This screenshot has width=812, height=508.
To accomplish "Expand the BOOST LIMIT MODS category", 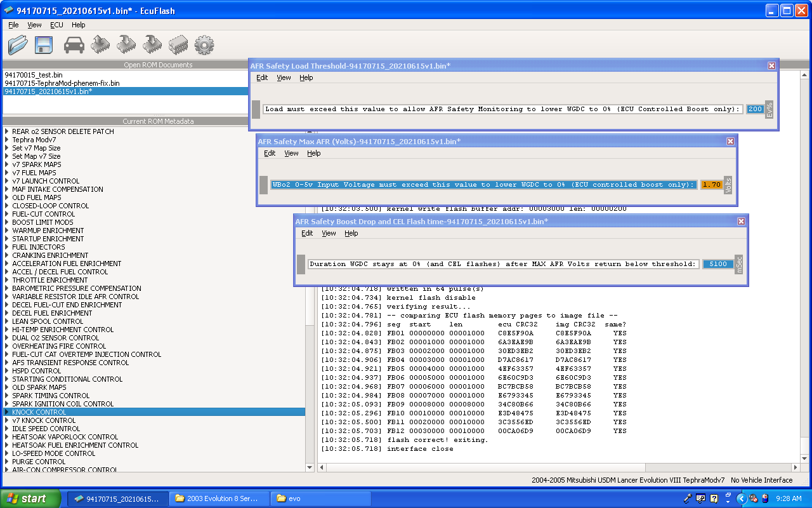I will point(7,222).
